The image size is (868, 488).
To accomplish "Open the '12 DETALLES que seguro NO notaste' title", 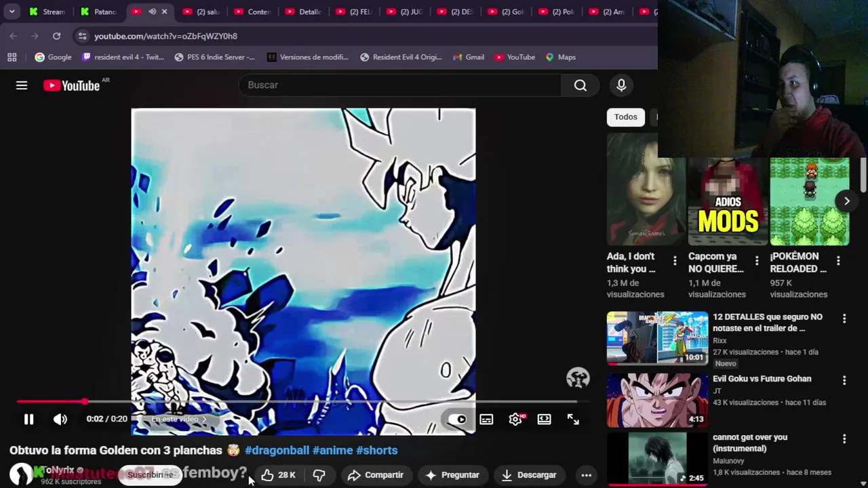I will (x=768, y=323).
